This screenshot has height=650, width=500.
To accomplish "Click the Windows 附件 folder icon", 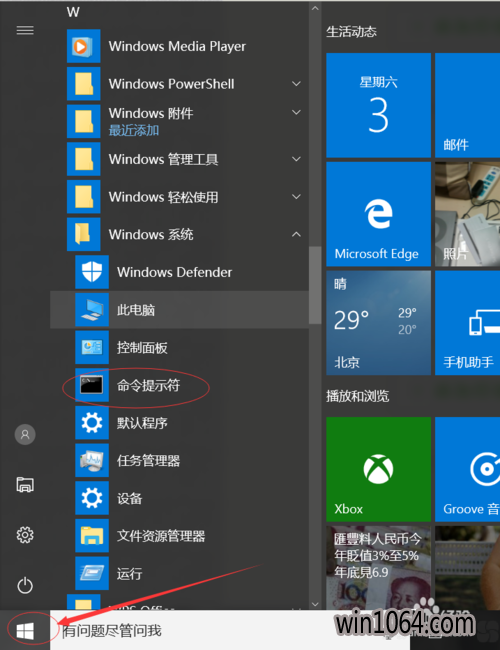I will click(83, 121).
